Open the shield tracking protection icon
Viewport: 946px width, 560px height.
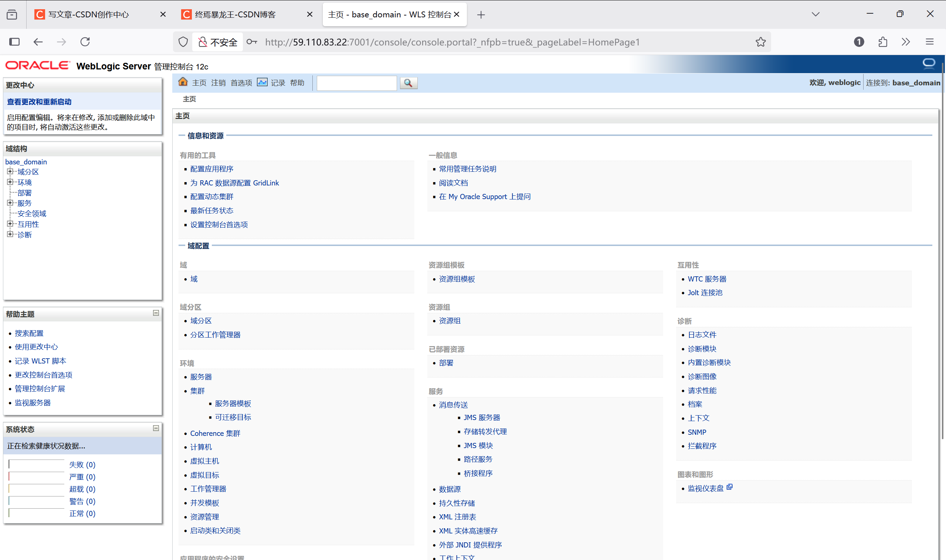183,42
